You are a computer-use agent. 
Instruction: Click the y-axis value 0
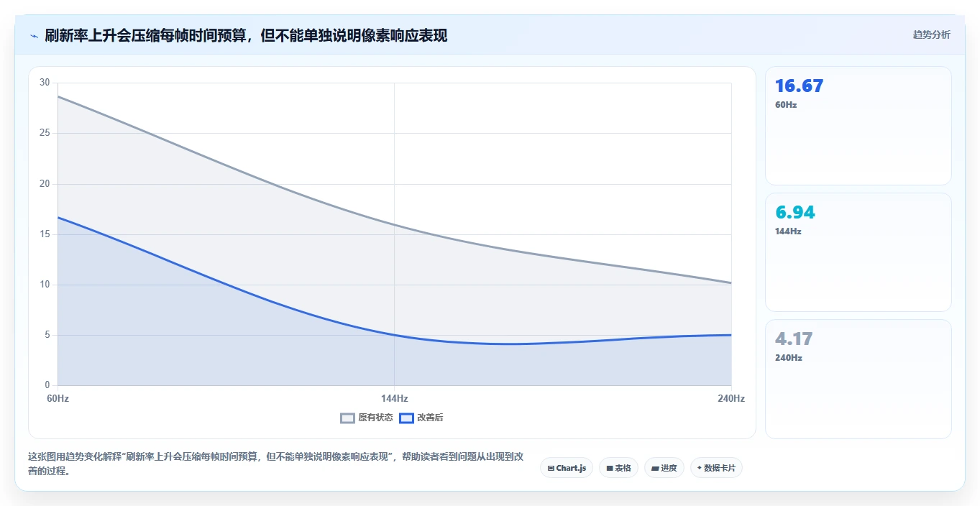(47, 385)
